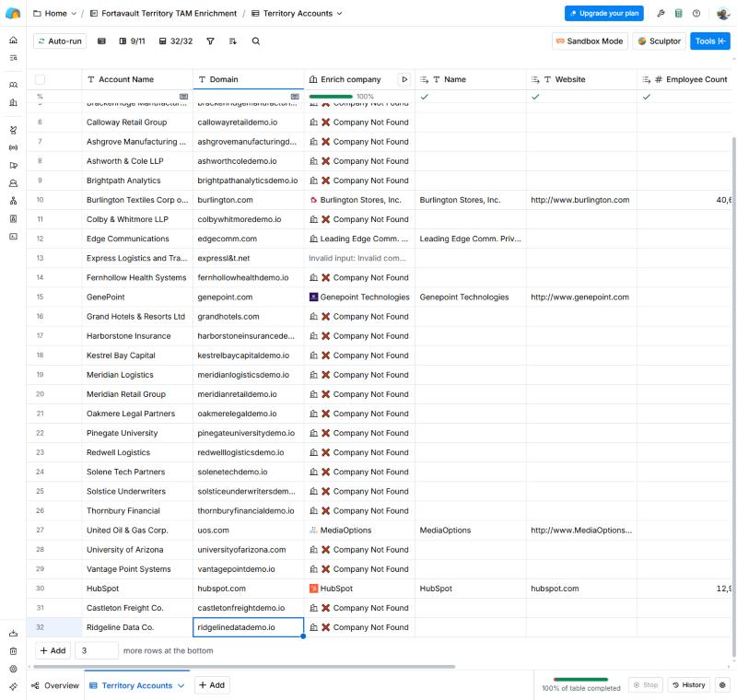Viewport: 737px width, 700px height.
Task: Click the contact book icon in sidebar
Action: pyautogui.click(x=13, y=218)
